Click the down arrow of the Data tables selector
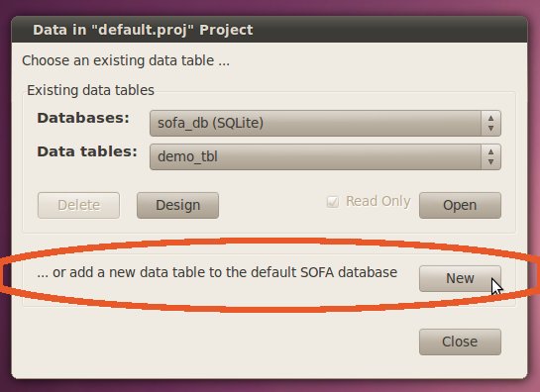Viewport: 540px width, 392px height. [x=491, y=162]
